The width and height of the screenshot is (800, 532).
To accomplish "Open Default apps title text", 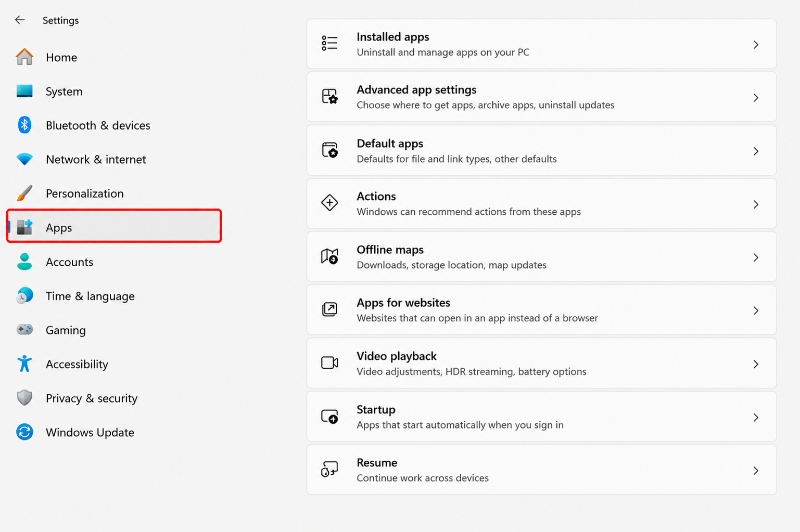I will point(390,144).
